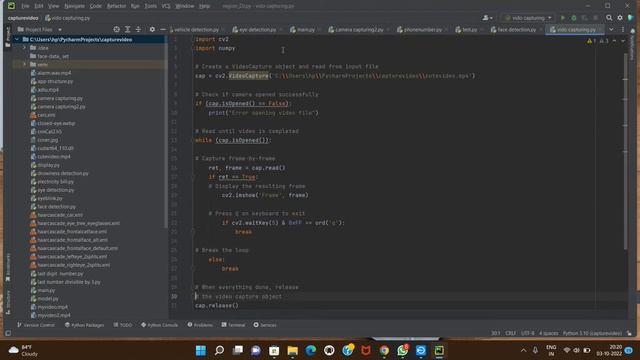Collapse all in Project panel
Viewport: 640px width, 360px height.
point(138,29)
